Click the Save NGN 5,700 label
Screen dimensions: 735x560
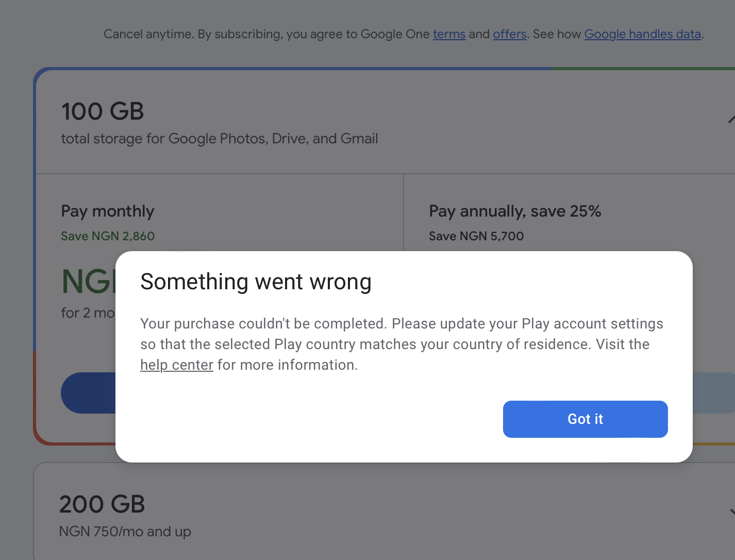pyautogui.click(x=476, y=236)
